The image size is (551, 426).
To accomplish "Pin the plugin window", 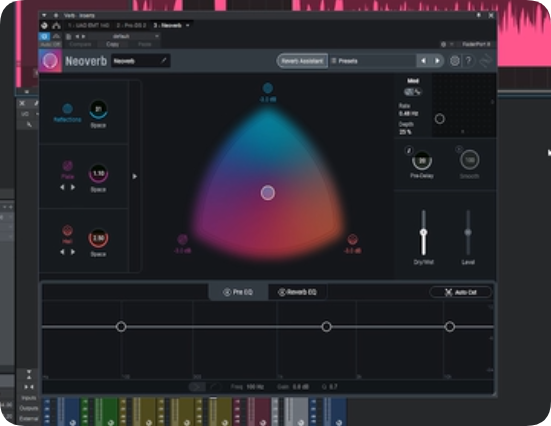I will [479, 15].
